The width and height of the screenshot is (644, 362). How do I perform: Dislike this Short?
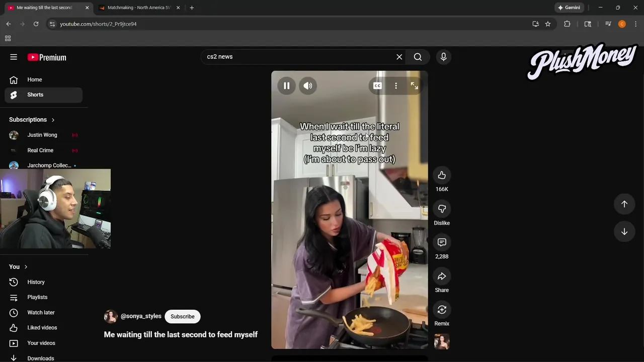[442, 209]
